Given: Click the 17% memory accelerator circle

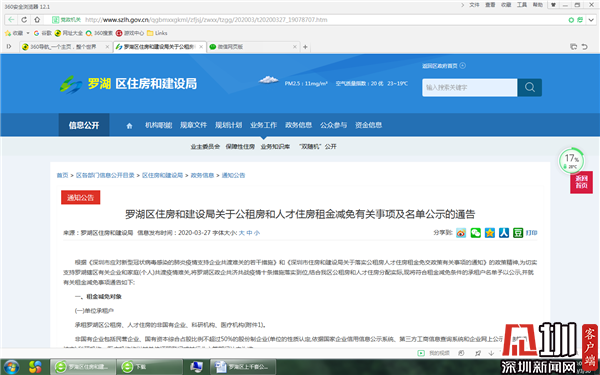Looking at the screenshot, I should click(x=571, y=161).
